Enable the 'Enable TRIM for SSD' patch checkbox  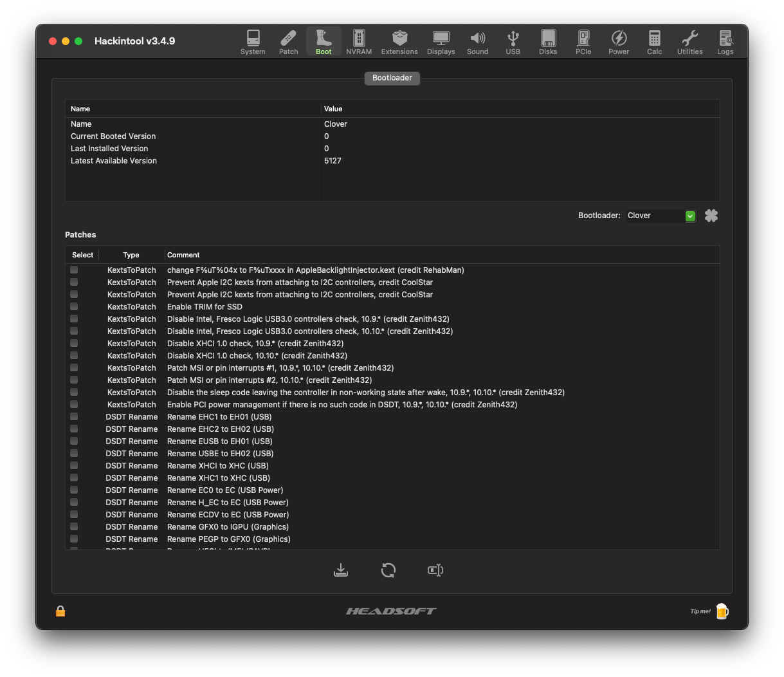point(74,307)
